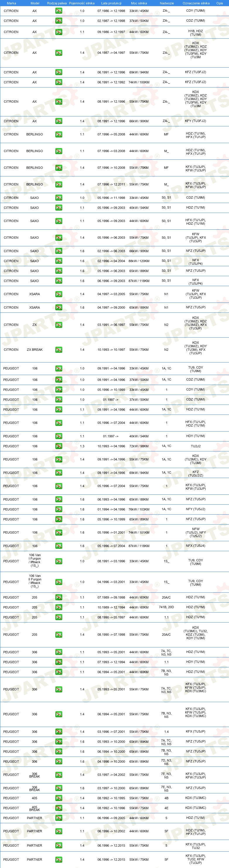Click petrol icon in Citroen AX 33kW/45KM row
229x868 pixels.
click(59, 11)
